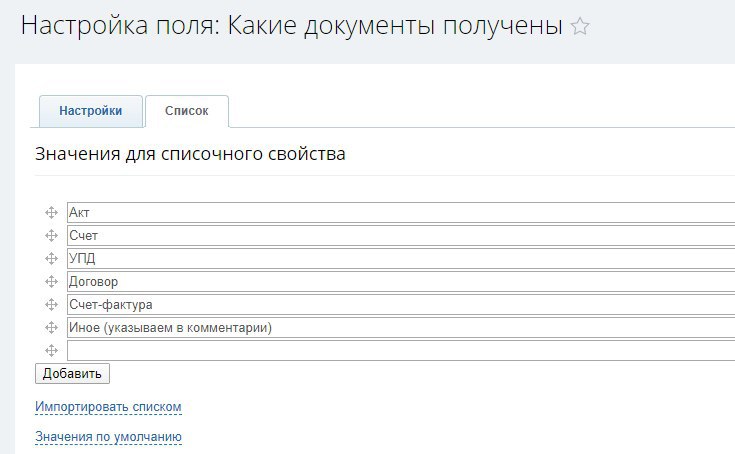Screen dimensions: 735x454
Task: Click the Добавить button
Action: tap(72, 373)
